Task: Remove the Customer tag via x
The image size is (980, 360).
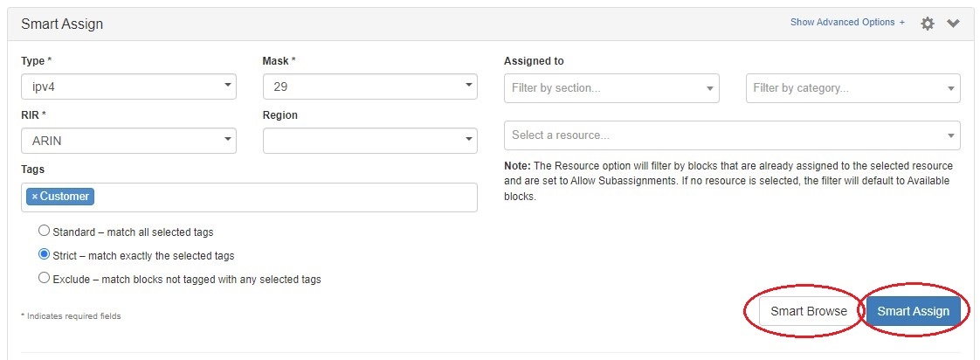Action: tap(35, 197)
